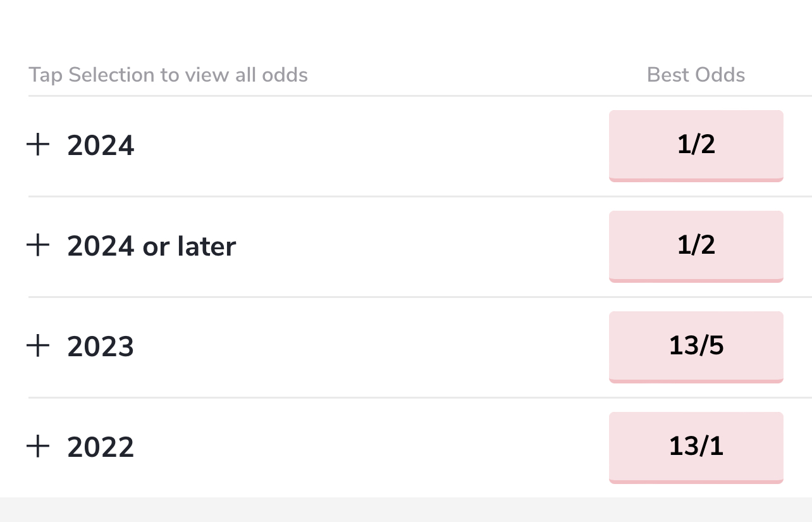This screenshot has height=522, width=812.
Task: Open the 2022 row plus icon
Action: [38, 447]
